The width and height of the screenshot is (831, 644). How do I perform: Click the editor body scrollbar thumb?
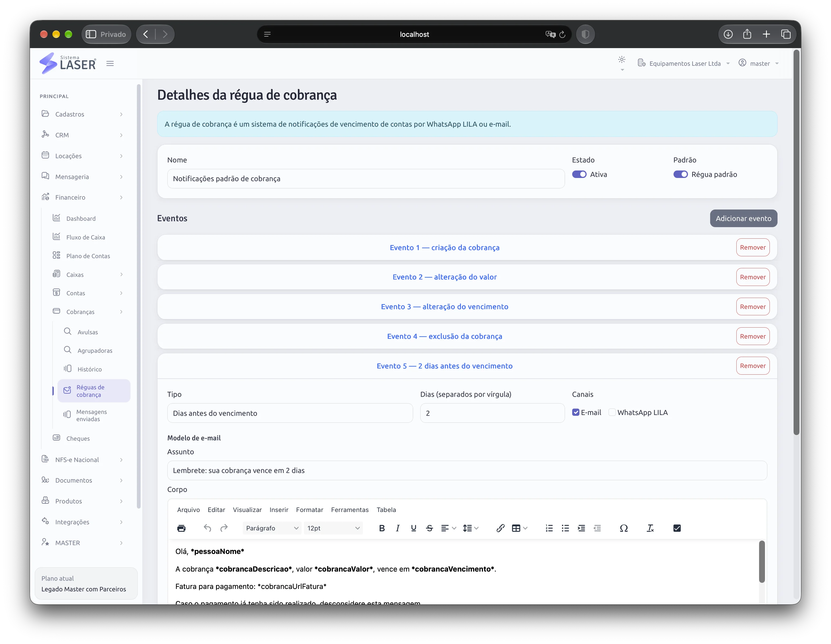point(762,561)
